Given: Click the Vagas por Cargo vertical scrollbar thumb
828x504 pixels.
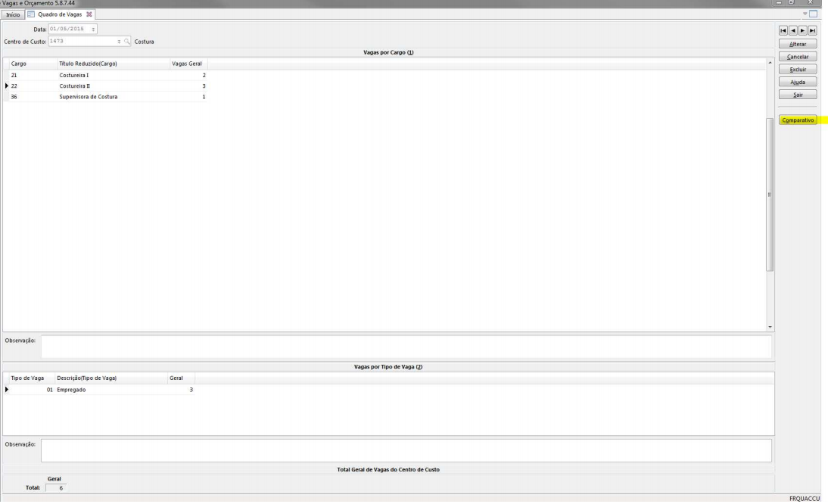Looking at the screenshot, I should [770, 194].
